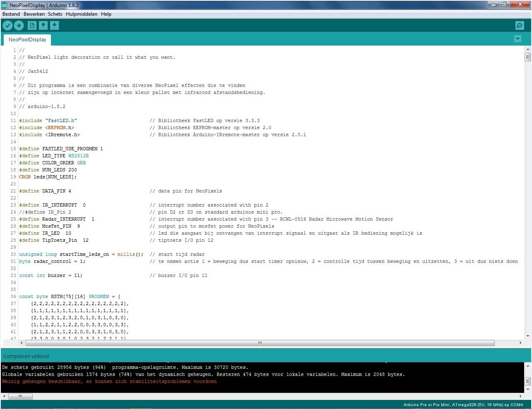Open the Serial Monitor
Screen dimensions: 532x409
pos(519,25)
